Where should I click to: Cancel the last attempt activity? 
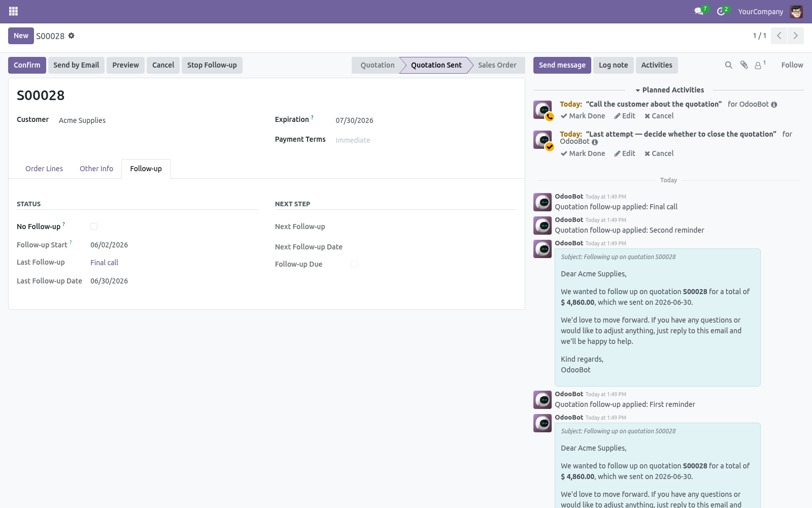[659, 153]
